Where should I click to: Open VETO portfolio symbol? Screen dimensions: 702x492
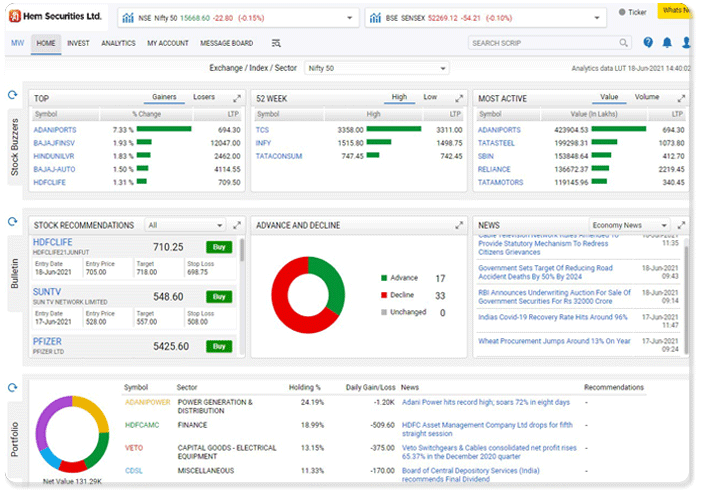[134, 448]
